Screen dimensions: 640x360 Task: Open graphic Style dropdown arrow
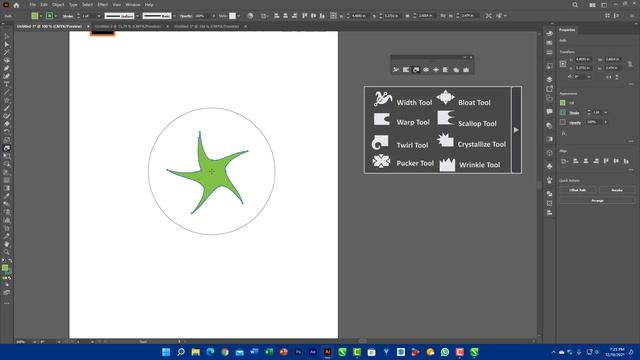pos(239,16)
